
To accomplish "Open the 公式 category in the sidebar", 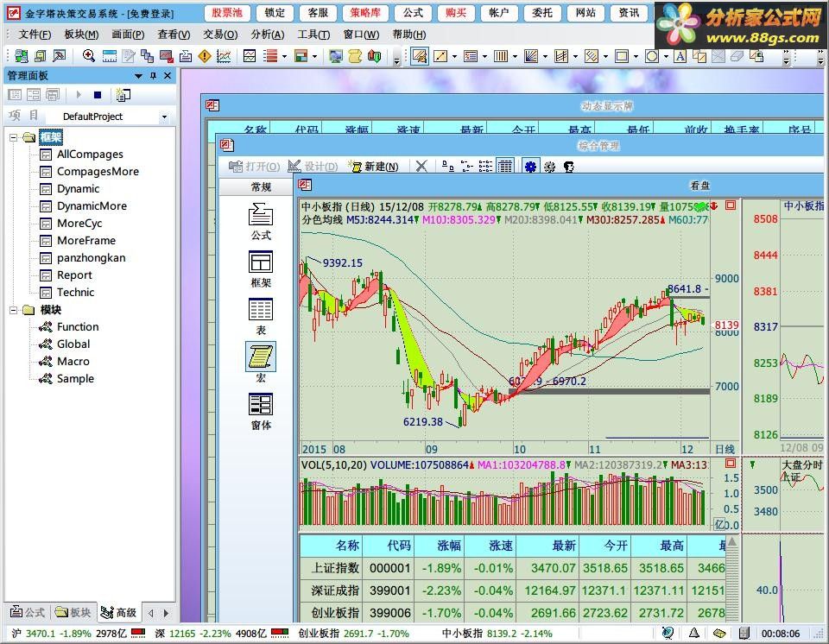I will 261,222.
